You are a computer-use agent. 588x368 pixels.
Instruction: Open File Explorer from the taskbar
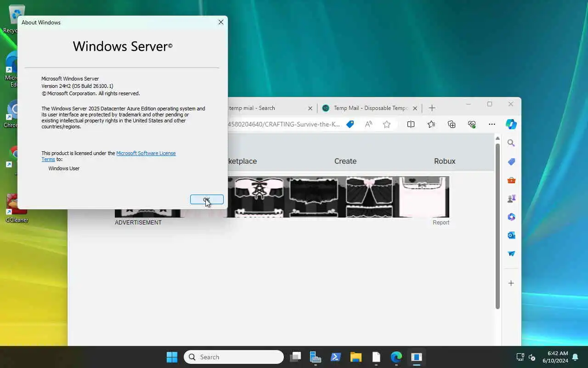click(x=356, y=357)
